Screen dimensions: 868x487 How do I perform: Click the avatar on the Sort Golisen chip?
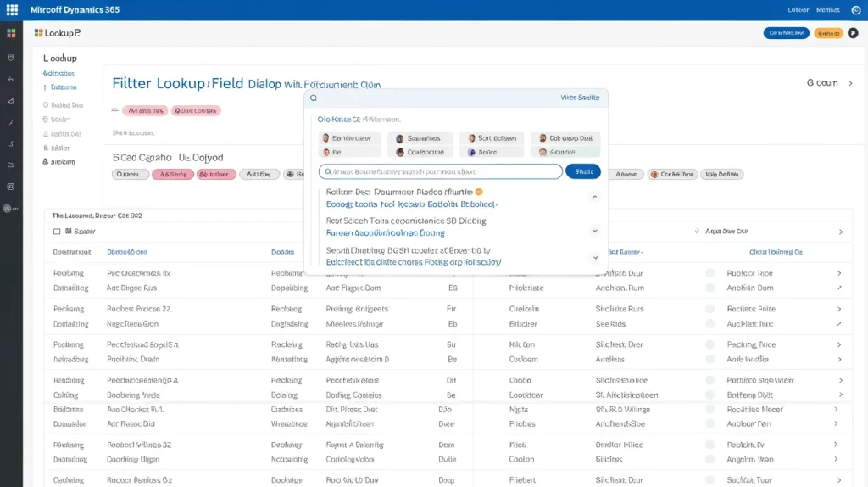pos(471,138)
